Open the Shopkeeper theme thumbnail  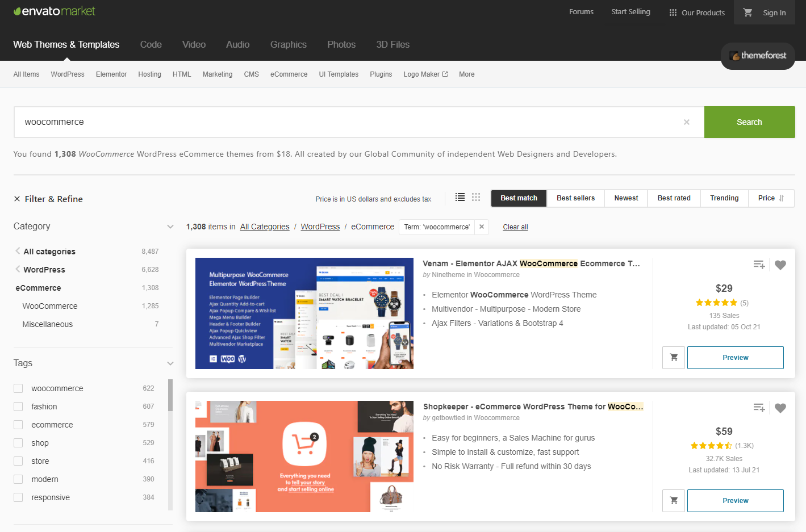[x=304, y=456]
